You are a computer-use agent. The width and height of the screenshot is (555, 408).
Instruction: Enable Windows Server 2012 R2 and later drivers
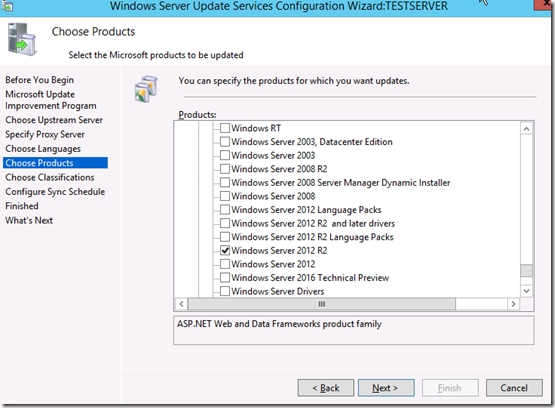click(x=225, y=223)
